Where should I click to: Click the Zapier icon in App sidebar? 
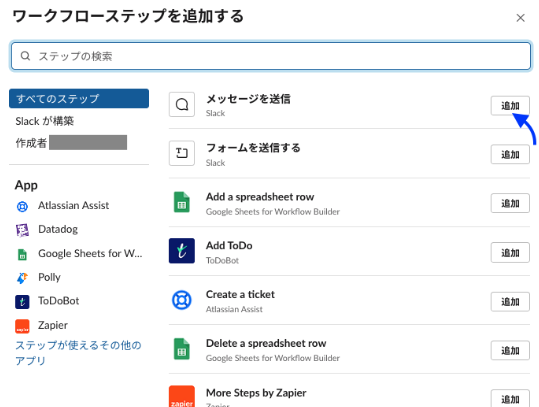[22, 326]
